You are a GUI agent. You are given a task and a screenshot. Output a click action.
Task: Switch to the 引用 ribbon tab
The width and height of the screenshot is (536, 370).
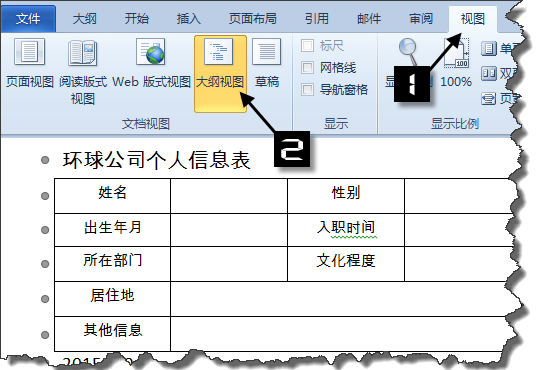317,19
